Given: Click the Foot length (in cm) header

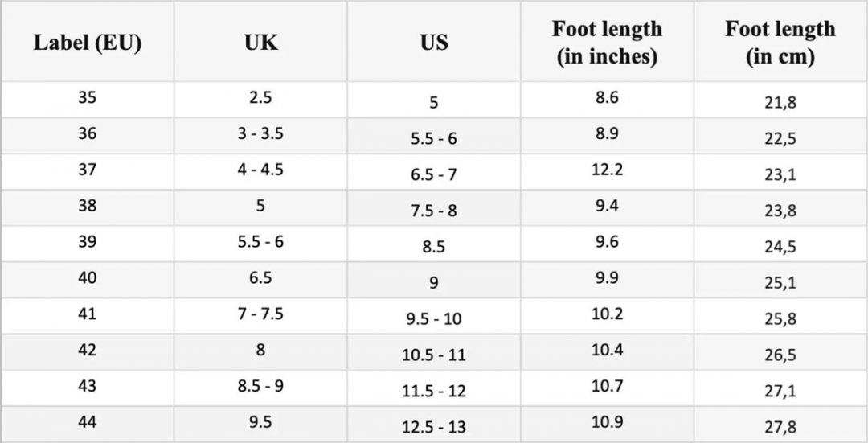Looking at the screenshot, I should pos(780,42).
